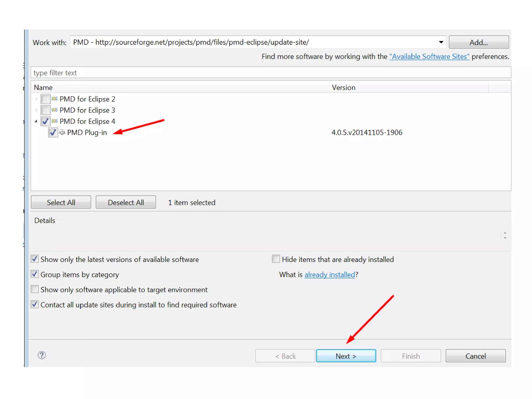Open the Available Software Sites link
Viewport: 532px width, 399px height.
click(x=429, y=56)
